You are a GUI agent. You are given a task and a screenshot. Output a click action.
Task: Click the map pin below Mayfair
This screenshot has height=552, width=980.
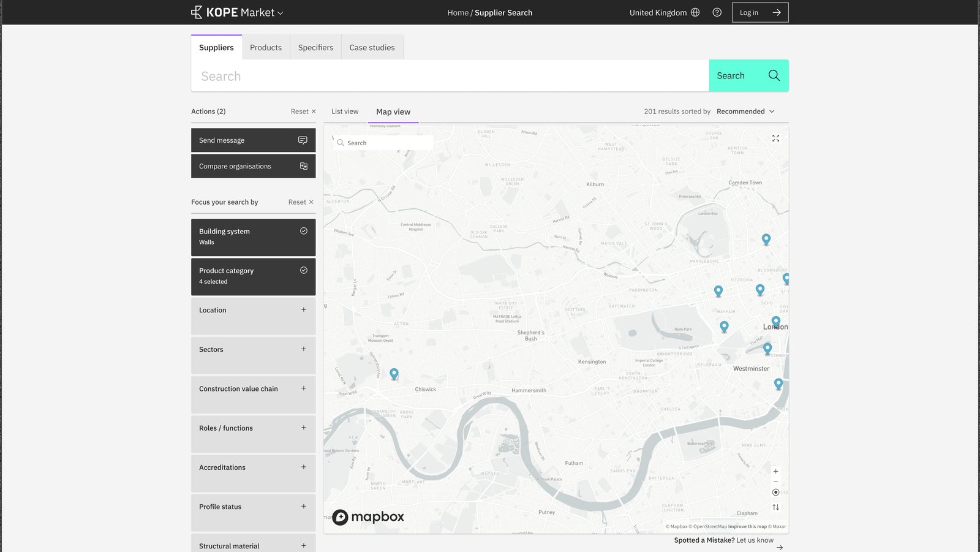coord(724,327)
